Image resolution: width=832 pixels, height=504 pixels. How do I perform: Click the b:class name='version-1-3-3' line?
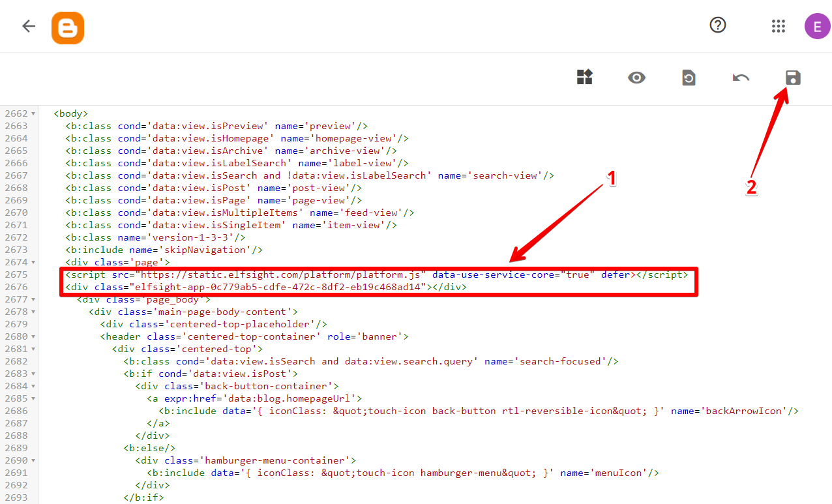pyautogui.click(x=156, y=237)
